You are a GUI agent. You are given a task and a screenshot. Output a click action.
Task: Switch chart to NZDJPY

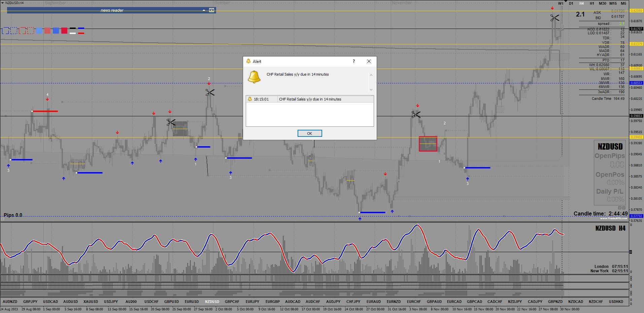click(515, 302)
